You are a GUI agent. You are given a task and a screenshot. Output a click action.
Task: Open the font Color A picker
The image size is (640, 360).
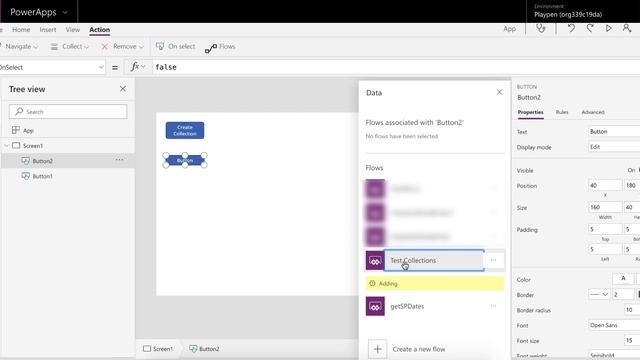[623, 279]
